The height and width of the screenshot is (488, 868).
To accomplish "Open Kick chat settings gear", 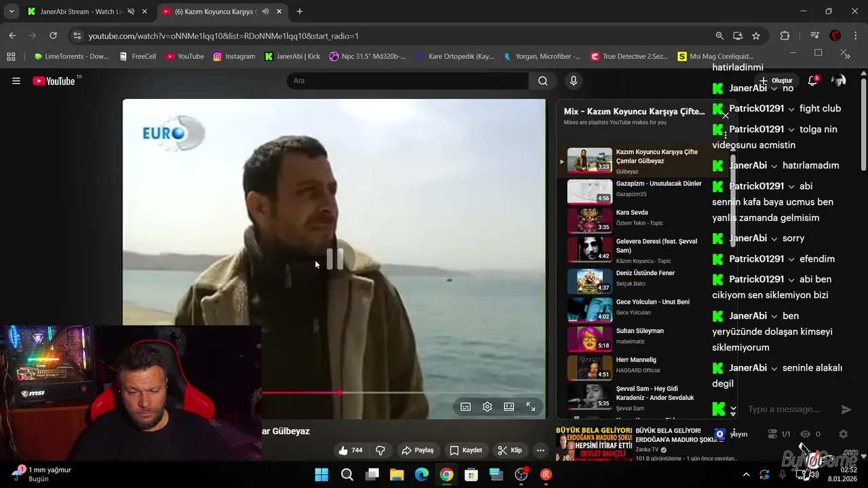I will click(x=843, y=434).
